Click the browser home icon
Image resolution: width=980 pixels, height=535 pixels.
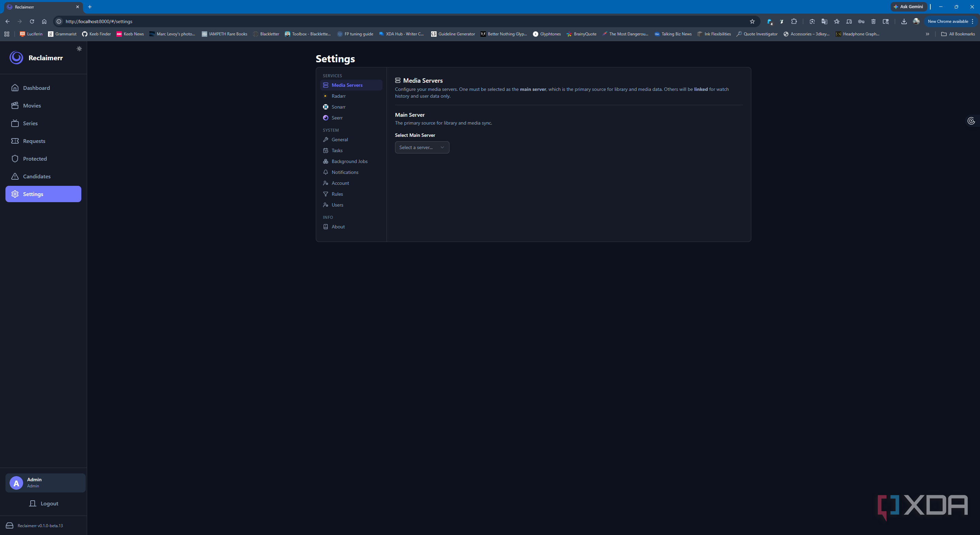point(44,21)
